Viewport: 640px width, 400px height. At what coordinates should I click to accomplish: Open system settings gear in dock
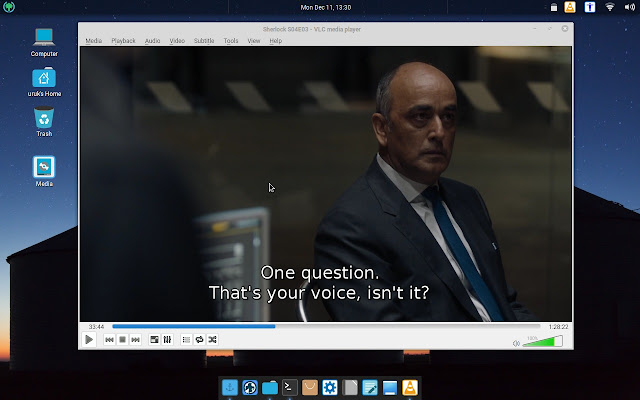click(330, 387)
